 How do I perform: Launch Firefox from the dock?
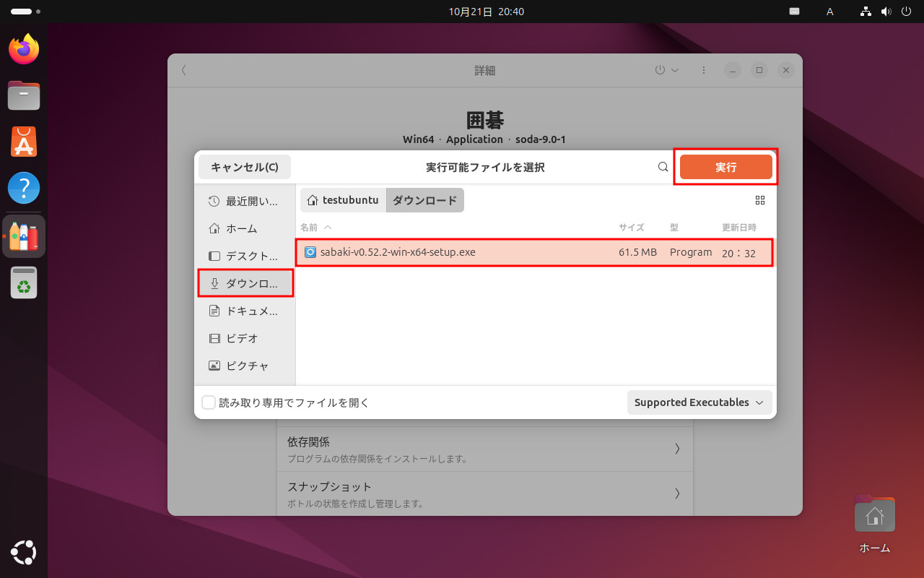(x=24, y=49)
